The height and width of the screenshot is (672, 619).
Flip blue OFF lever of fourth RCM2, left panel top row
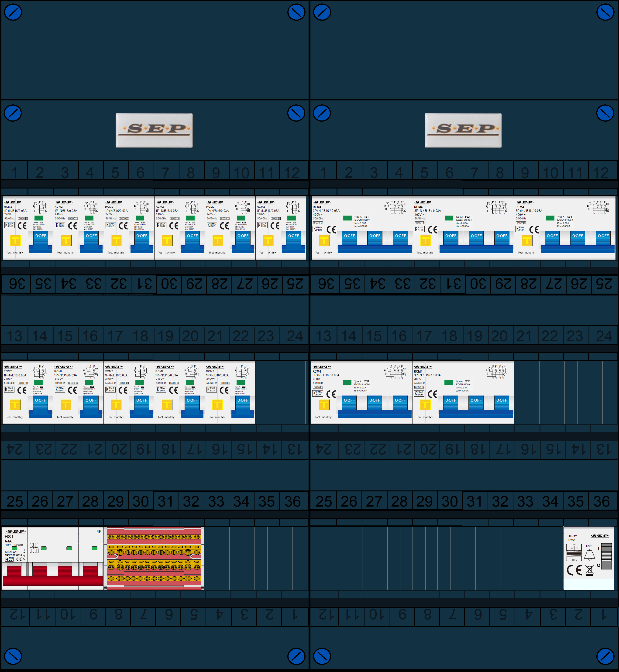click(x=192, y=242)
